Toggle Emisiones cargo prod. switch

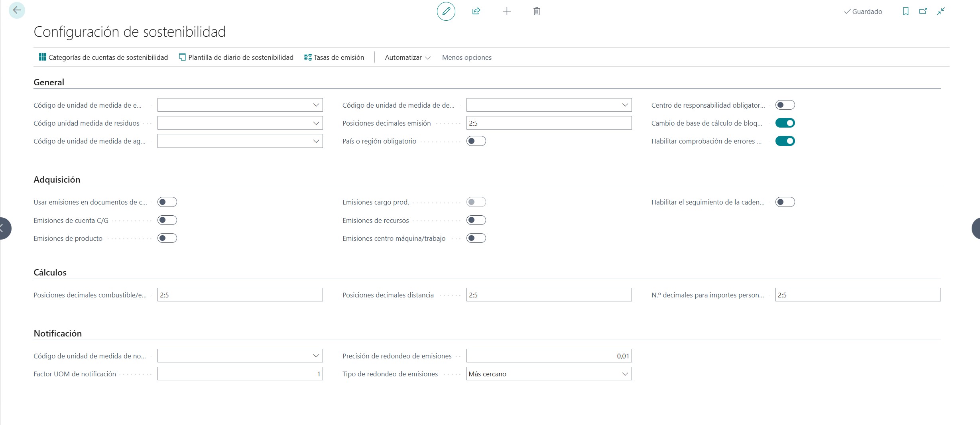476,202
